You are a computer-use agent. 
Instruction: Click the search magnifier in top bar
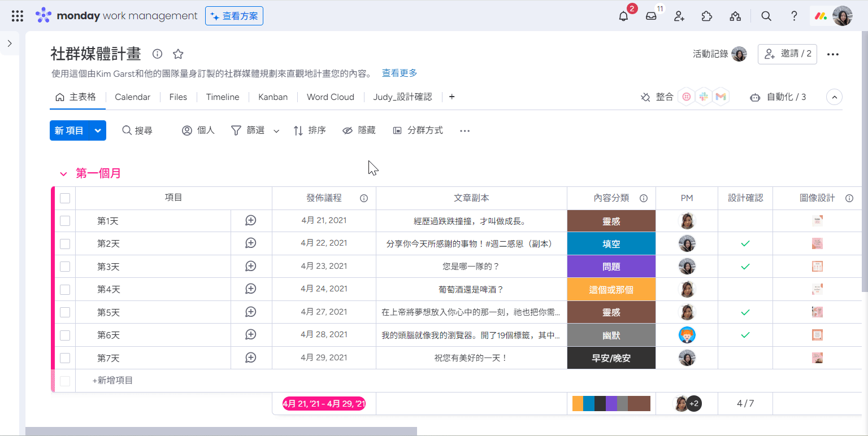(766, 16)
